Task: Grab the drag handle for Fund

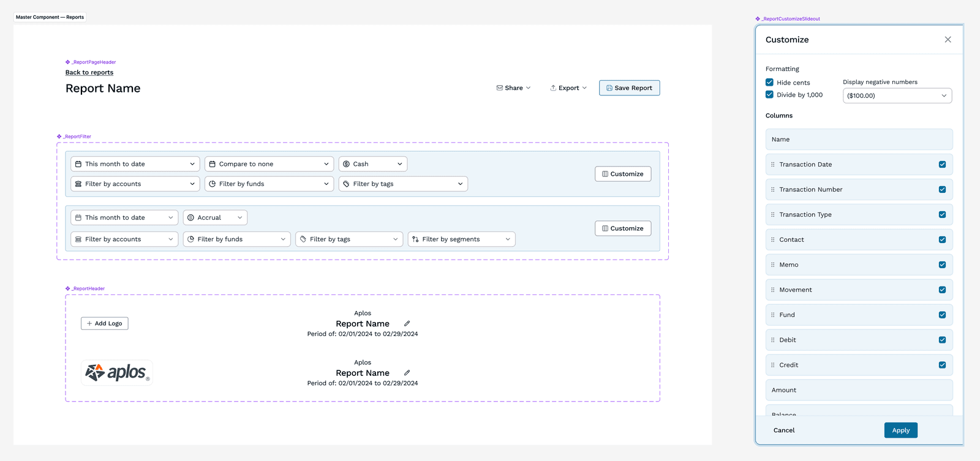Action: [x=772, y=315]
